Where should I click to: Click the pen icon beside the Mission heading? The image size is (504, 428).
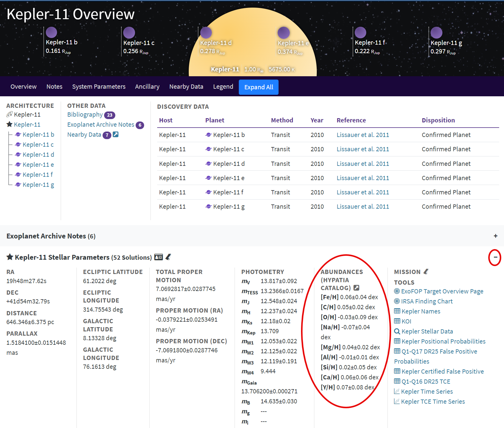(x=426, y=272)
